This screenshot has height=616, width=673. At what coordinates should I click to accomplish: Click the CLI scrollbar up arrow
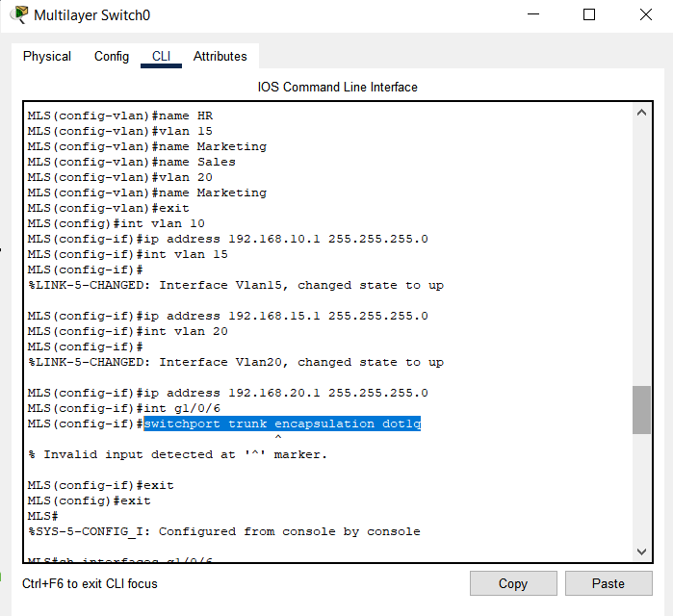[641, 113]
